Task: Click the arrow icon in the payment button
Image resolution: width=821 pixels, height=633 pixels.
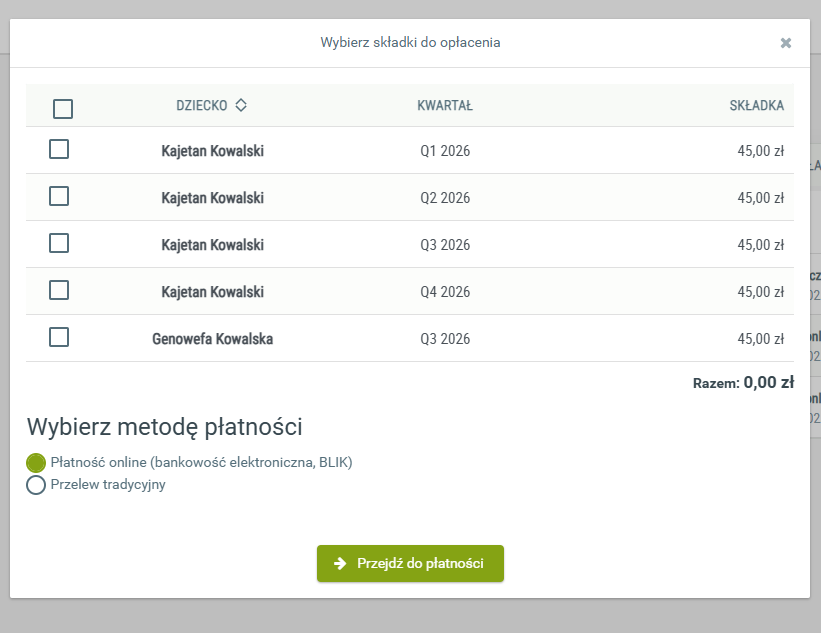Action: tap(340, 564)
